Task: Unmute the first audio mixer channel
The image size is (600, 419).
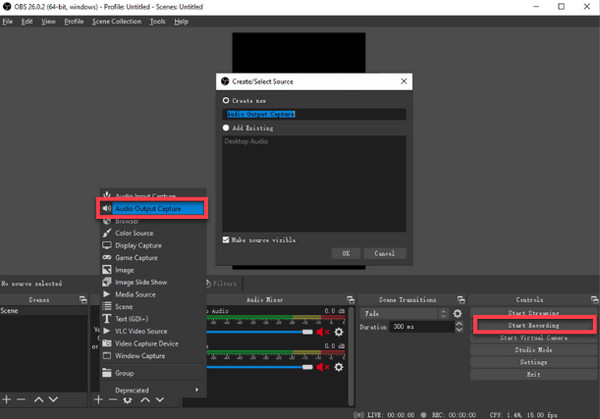Action: point(323,332)
